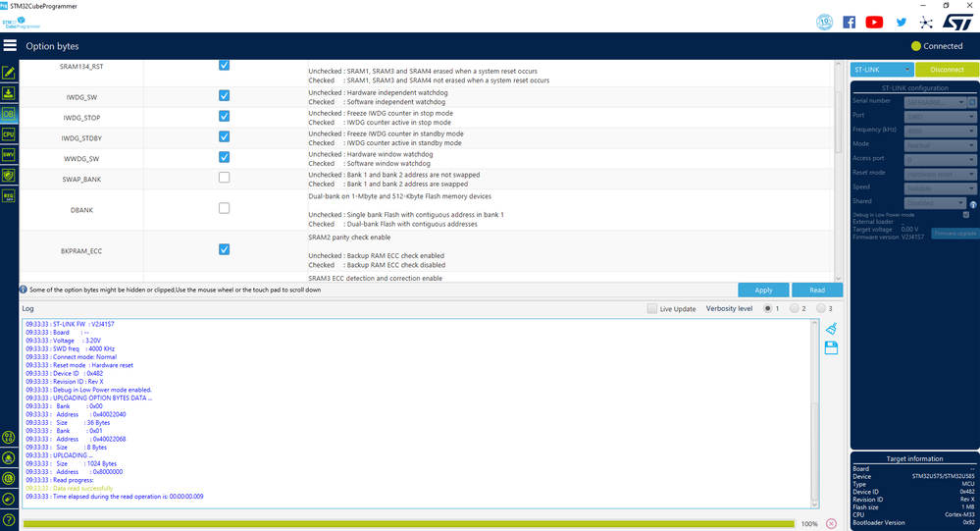Viewport: 980px width, 531px height.
Task: Toggle the WWDG_SW checkbox
Action: [224, 157]
